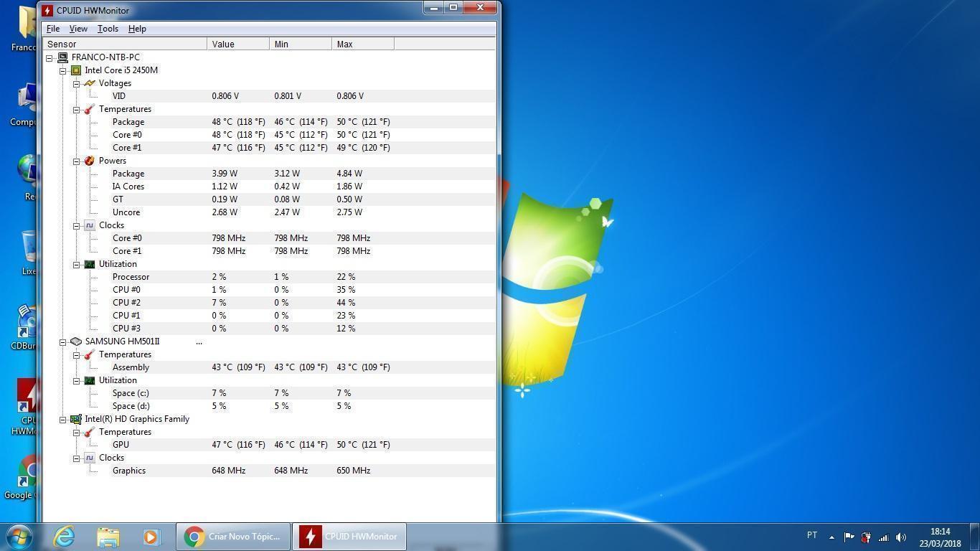The width and height of the screenshot is (980, 551).
Task: Open the Action Center flag icon
Action: click(849, 537)
